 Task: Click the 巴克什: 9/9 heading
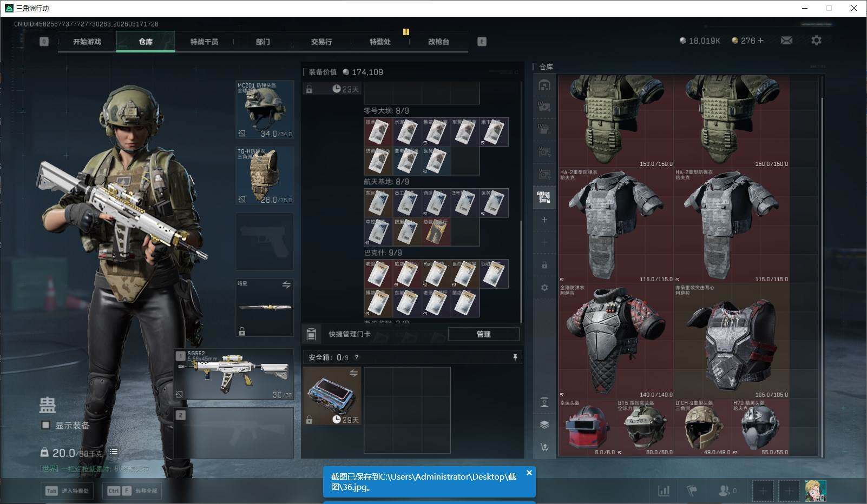tap(383, 253)
